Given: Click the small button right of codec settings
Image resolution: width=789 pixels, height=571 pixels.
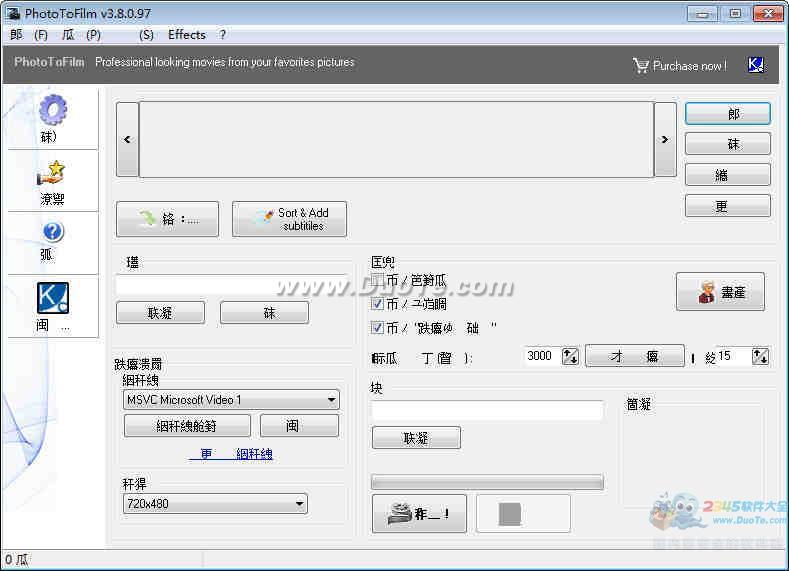Looking at the screenshot, I should (299, 426).
